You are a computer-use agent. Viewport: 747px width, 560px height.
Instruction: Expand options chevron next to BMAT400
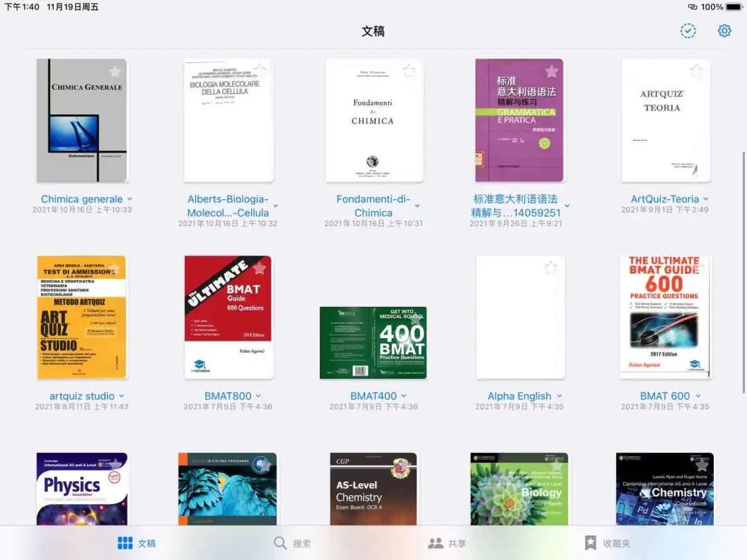(x=403, y=396)
